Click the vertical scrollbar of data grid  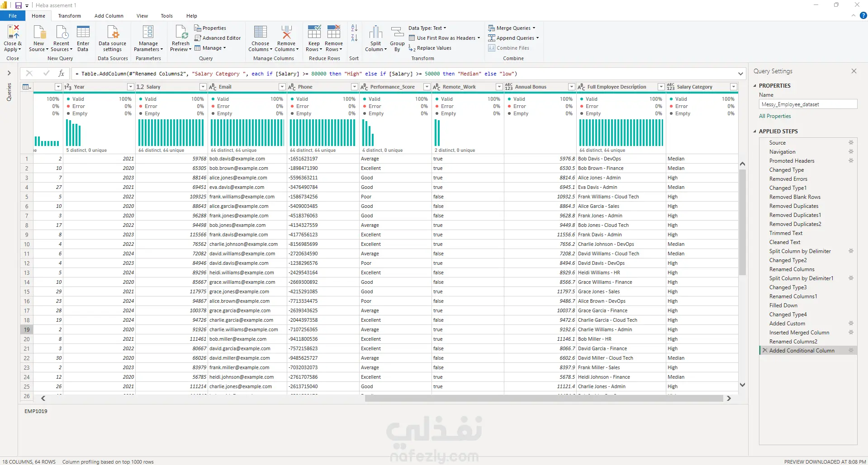tap(742, 222)
